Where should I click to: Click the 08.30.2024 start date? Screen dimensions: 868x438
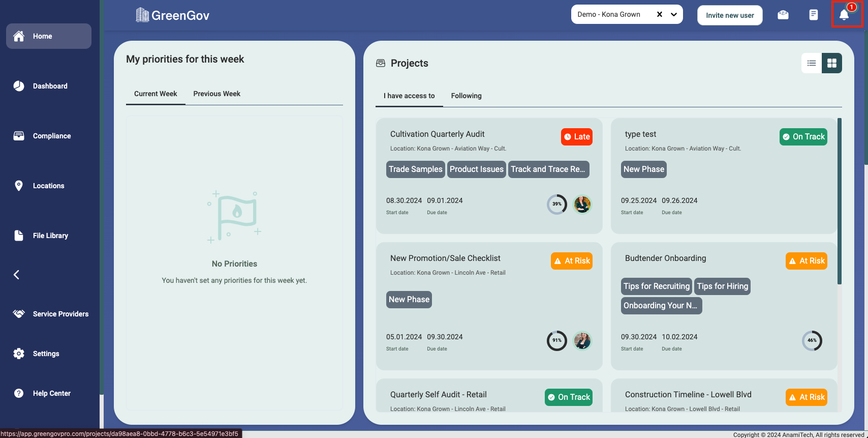pos(404,200)
